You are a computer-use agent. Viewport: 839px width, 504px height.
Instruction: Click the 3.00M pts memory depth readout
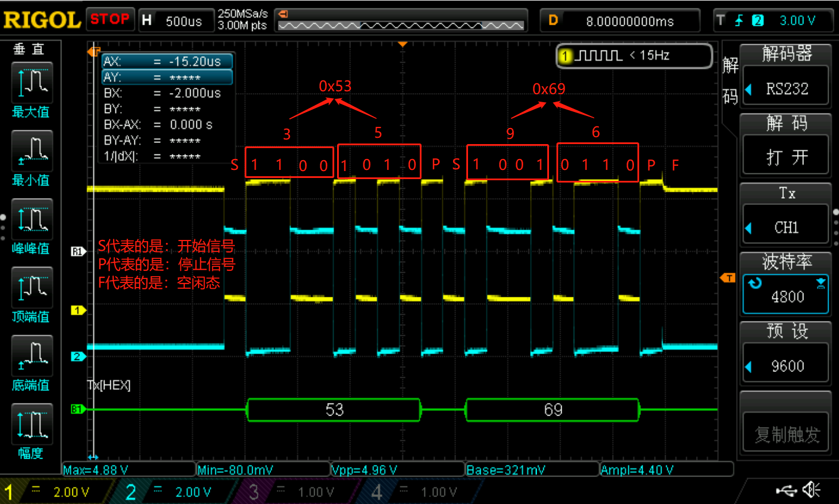[242, 26]
